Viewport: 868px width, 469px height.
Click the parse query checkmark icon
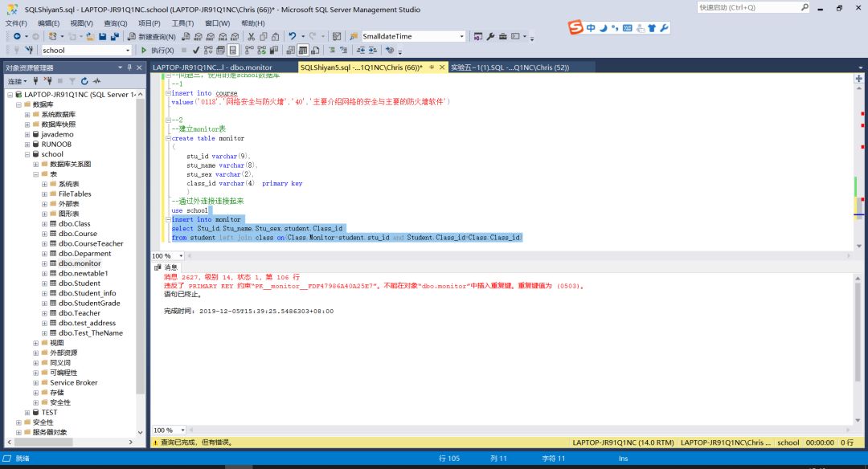[196, 51]
